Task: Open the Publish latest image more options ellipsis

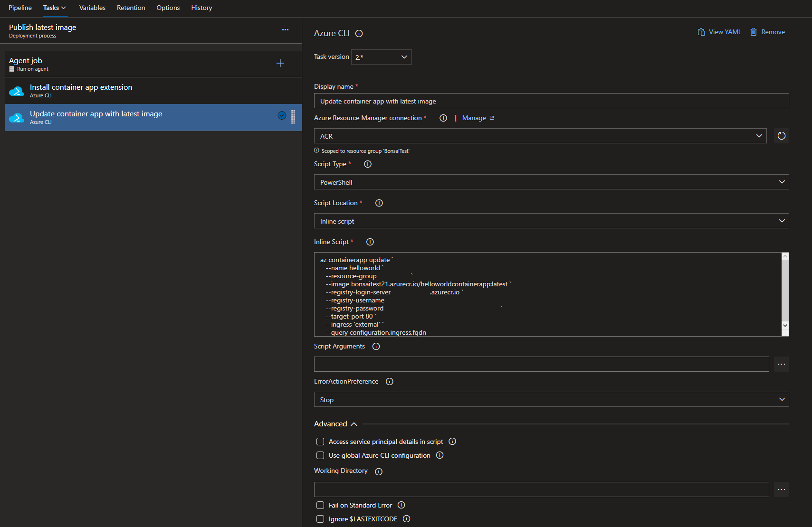Action: tap(285, 29)
